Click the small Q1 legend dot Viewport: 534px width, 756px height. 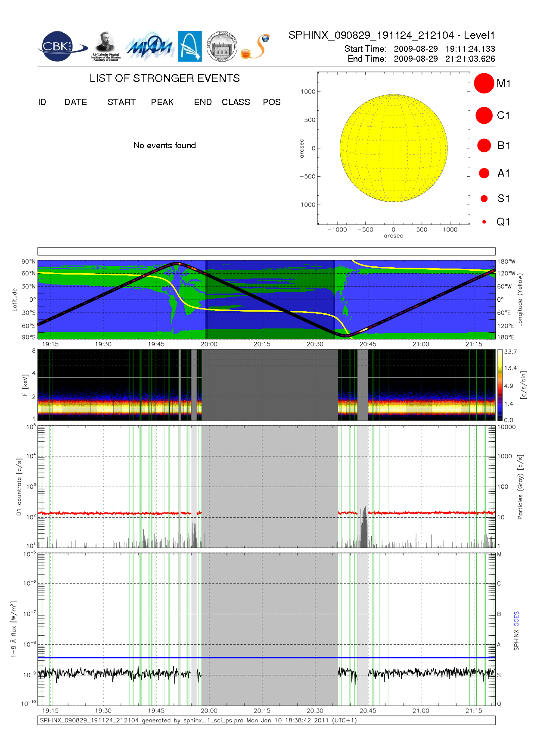[484, 222]
